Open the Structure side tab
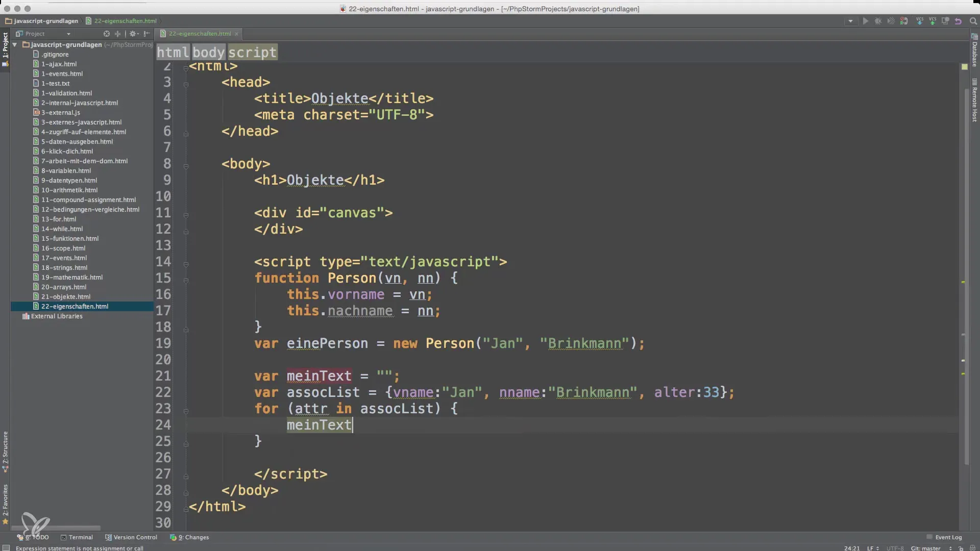This screenshot has height=551, width=980. pyautogui.click(x=5, y=452)
